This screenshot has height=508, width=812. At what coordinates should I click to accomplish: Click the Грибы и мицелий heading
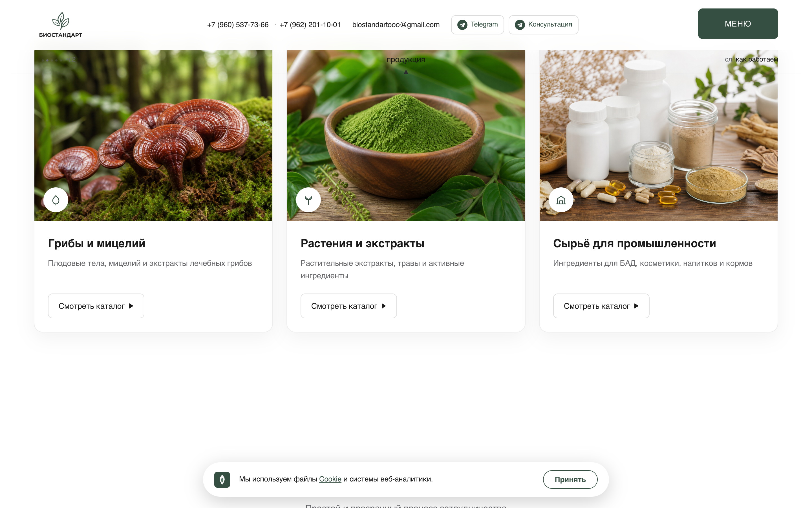click(x=97, y=243)
